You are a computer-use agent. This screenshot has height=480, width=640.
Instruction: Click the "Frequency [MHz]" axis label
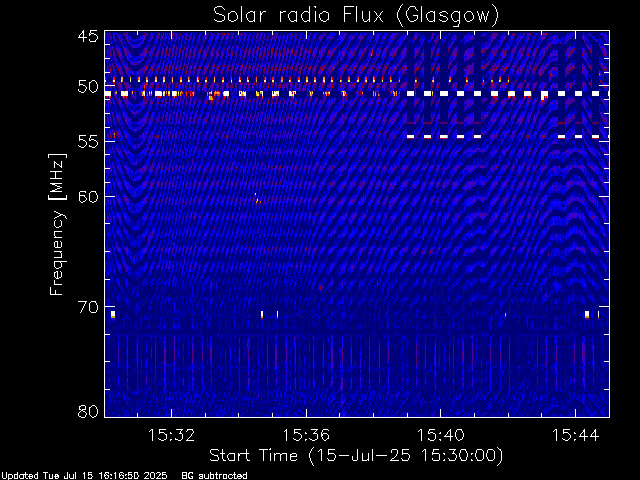coord(57,224)
